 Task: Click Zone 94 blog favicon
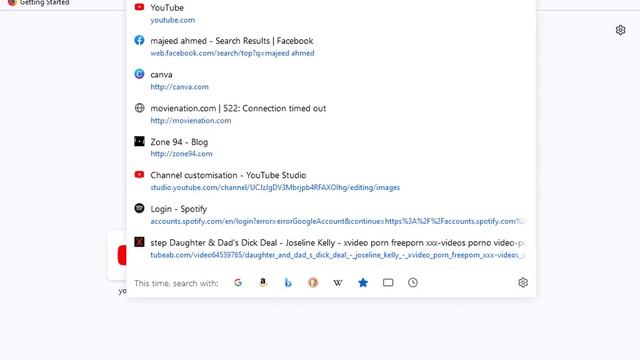coord(139,141)
